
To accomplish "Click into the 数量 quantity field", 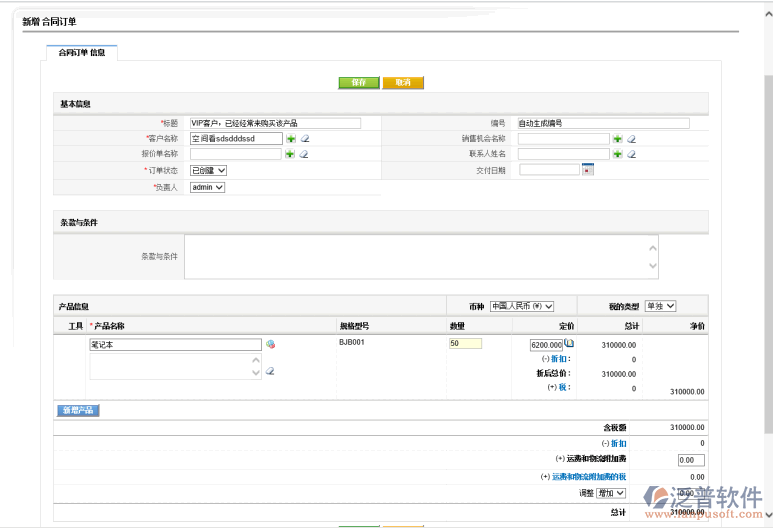I will [x=465, y=343].
